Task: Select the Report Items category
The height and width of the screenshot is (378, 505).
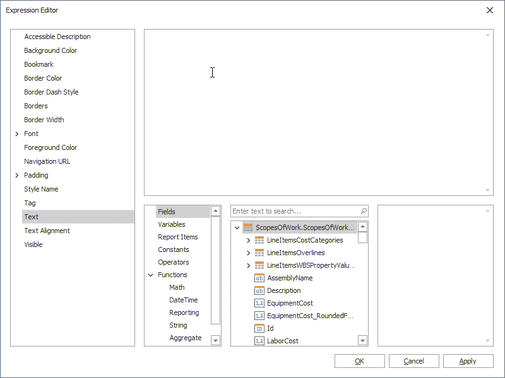Action: 178,237
